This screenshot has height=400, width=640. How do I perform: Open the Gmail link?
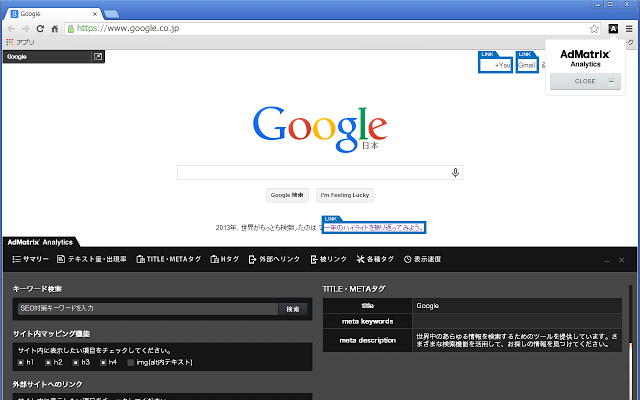tap(527, 65)
